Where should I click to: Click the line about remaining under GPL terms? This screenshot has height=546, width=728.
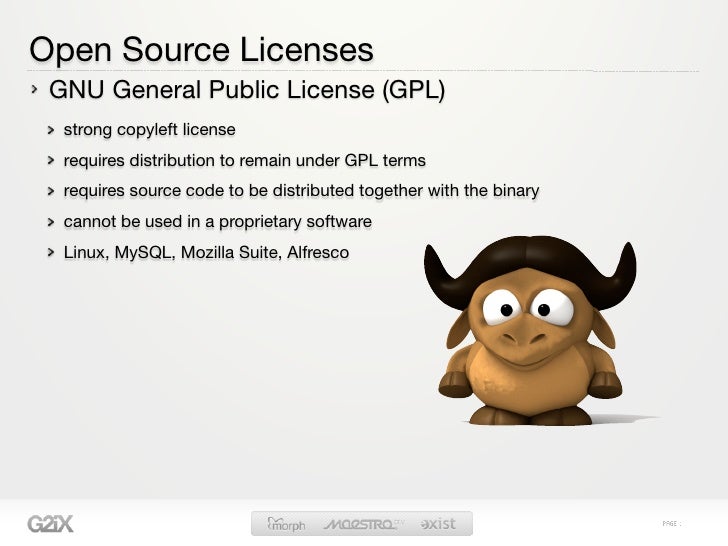(245, 161)
